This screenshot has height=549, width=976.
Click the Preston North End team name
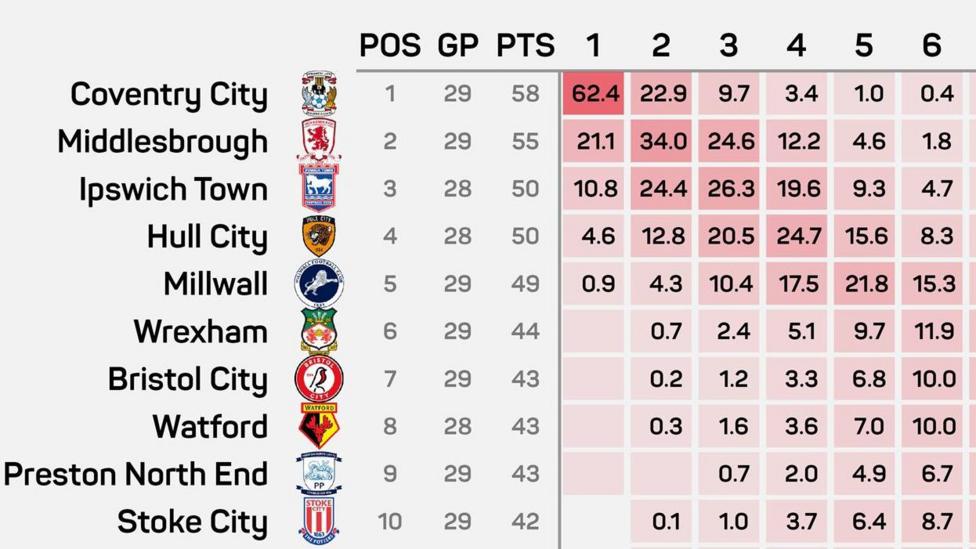136,474
